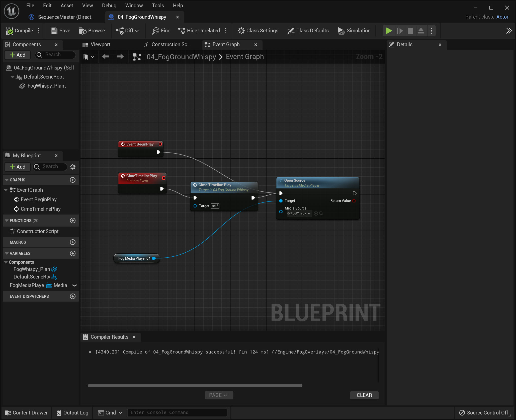Add a new variable with plus icon
516x420 pixels.
[73, 253]
